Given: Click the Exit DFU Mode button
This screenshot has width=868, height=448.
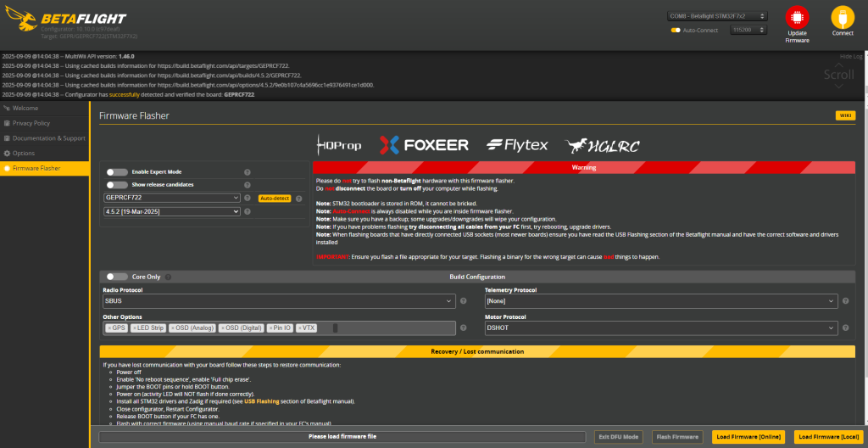Looking at the screenshot, I should pyautogui.click(x=619, y=437).
